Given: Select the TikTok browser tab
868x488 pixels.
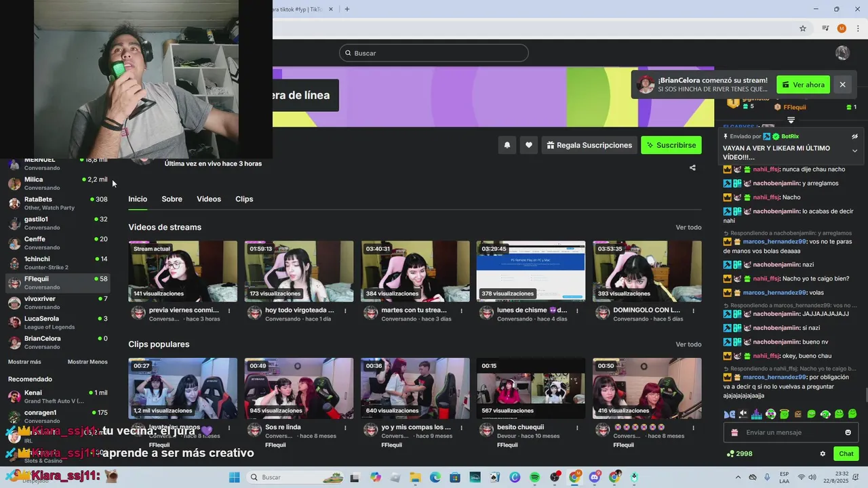Looking at the screenshot, I should (x=301, y=9).
